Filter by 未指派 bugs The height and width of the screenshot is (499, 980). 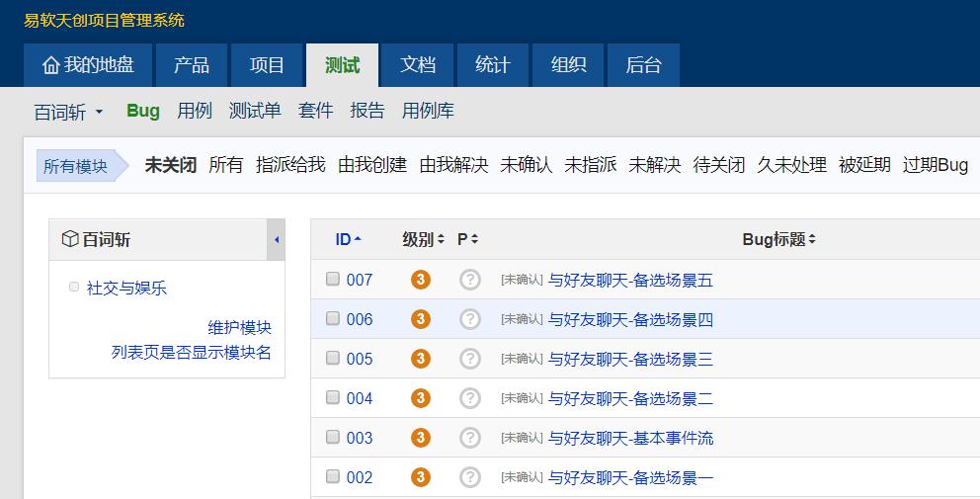coord(591,165)
